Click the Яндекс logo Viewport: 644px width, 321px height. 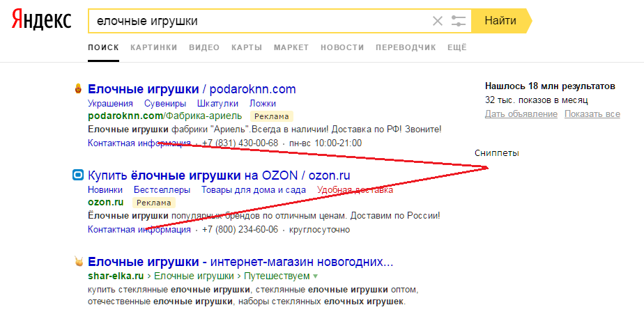pos(41,20)
